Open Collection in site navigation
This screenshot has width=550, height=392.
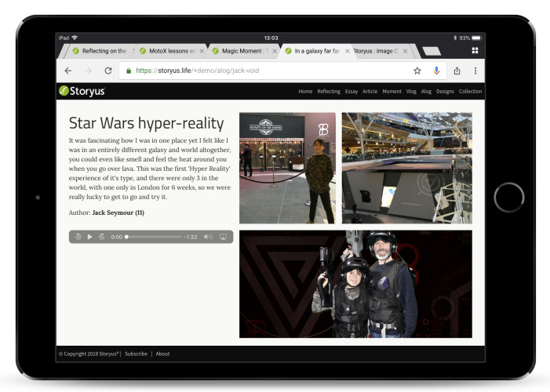pos(470,92)
